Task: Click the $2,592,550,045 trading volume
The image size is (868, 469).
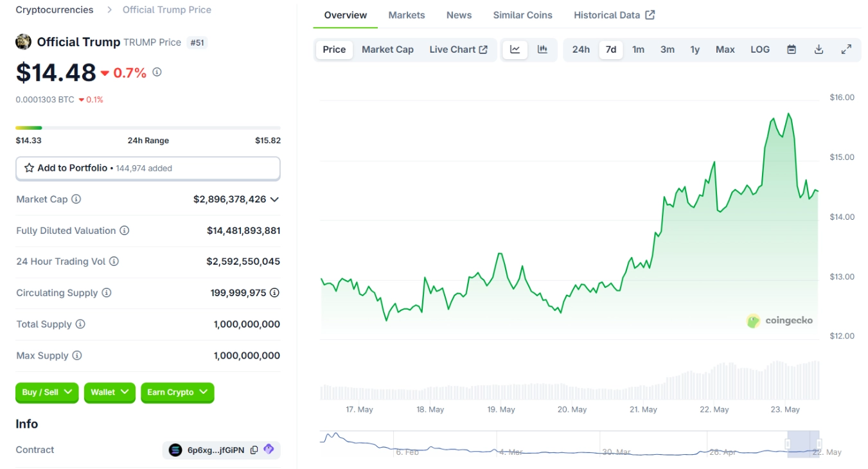Action: click(x=244, y=261)
